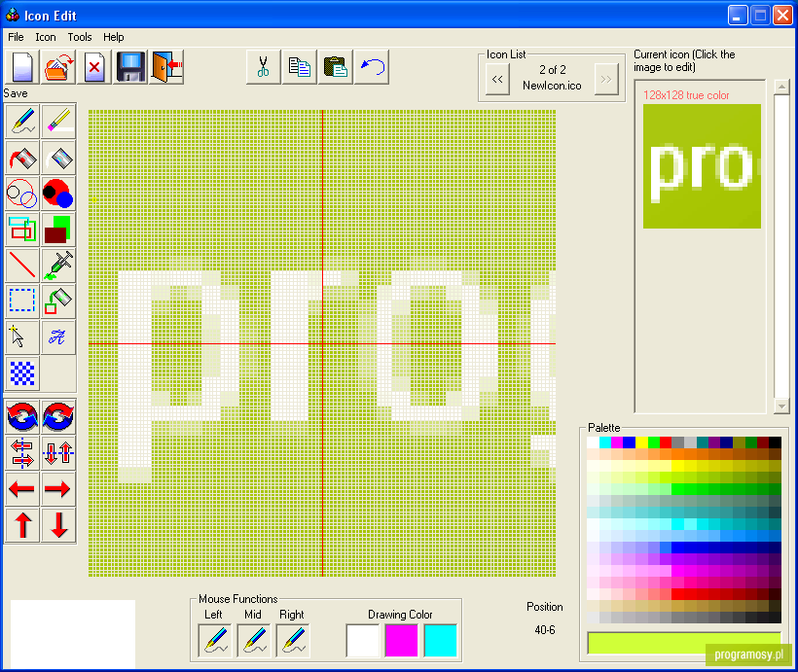Select the hollow circles ellipse tool
798x672 pixels.
point(22,194)
